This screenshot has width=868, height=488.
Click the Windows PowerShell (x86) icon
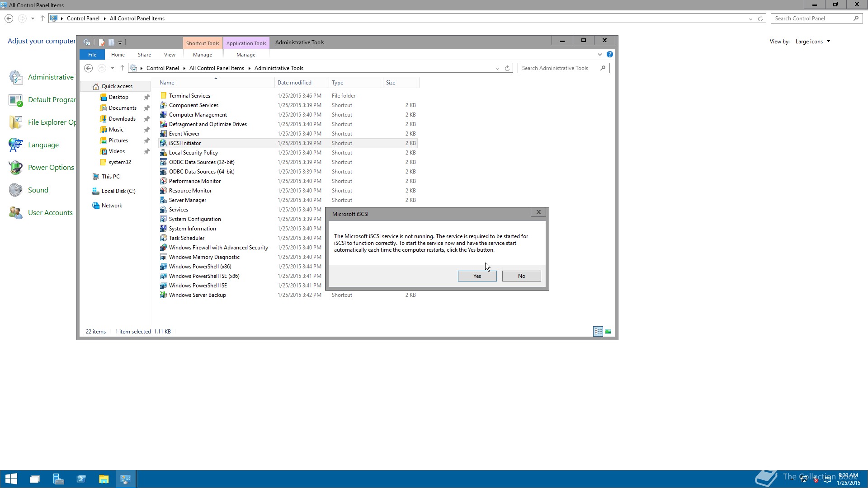tap(164, 267)
